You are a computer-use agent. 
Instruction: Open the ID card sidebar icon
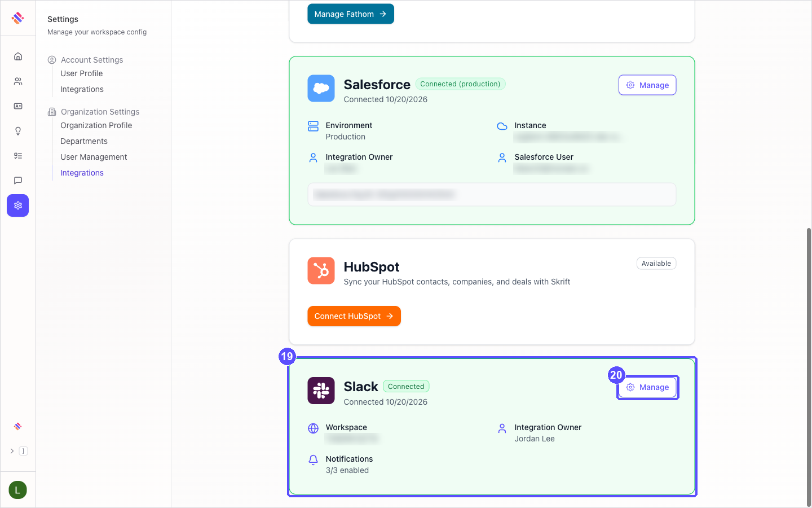tap(18, 106)
